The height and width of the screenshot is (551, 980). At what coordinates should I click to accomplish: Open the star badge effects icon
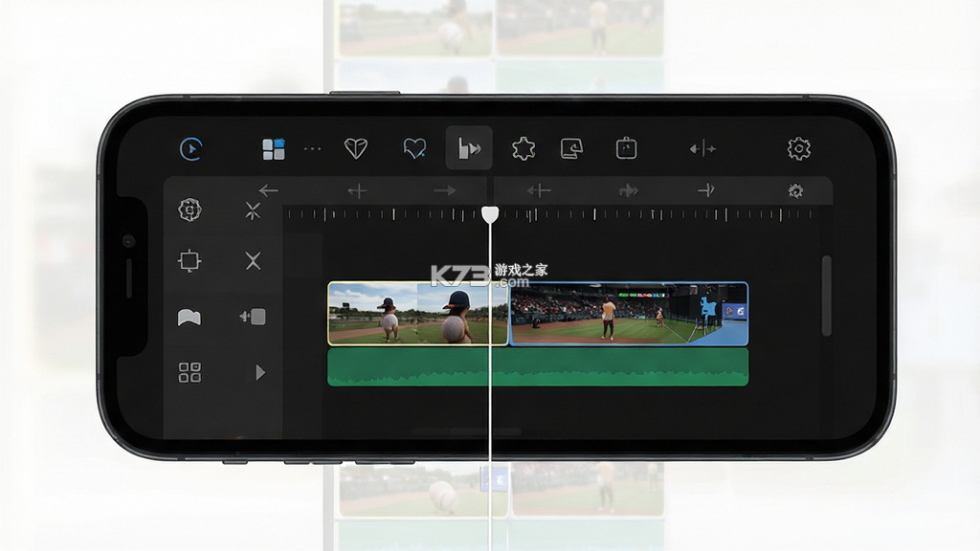tap(523, 148)
